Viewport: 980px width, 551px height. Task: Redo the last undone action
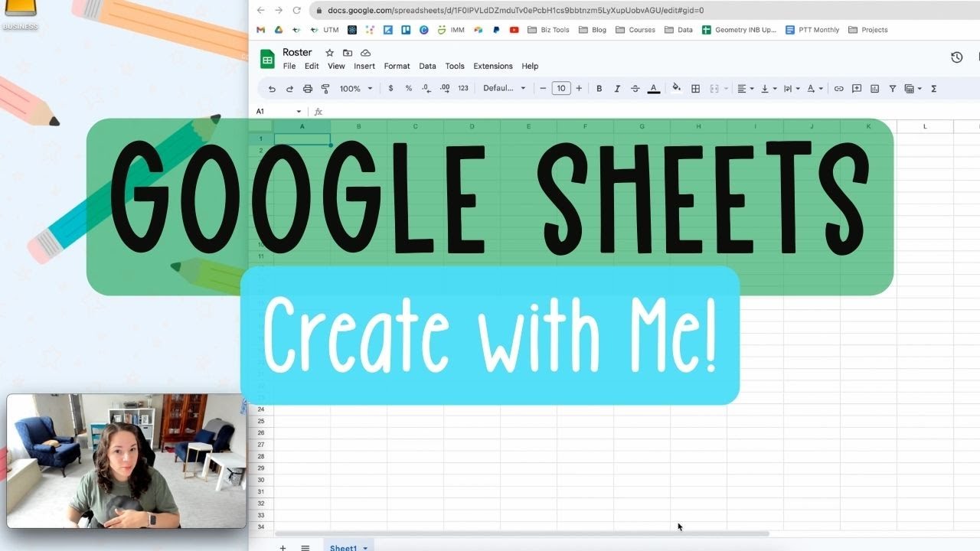click(289, 89)
